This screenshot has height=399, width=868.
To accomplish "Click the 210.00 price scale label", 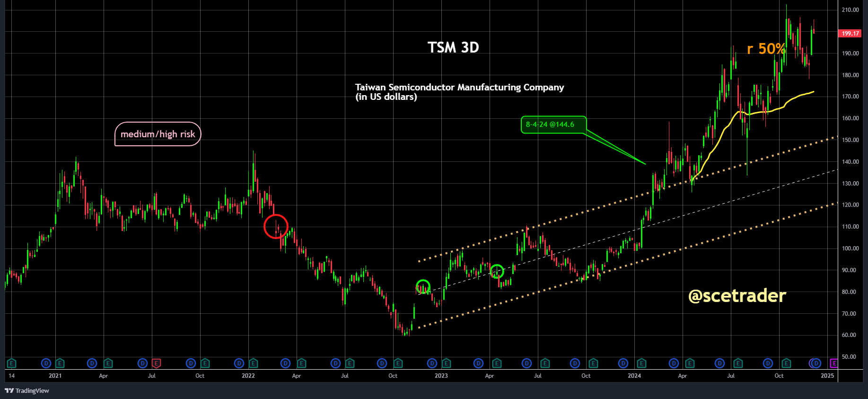I will pyautogui.click(x=850, y=10).
